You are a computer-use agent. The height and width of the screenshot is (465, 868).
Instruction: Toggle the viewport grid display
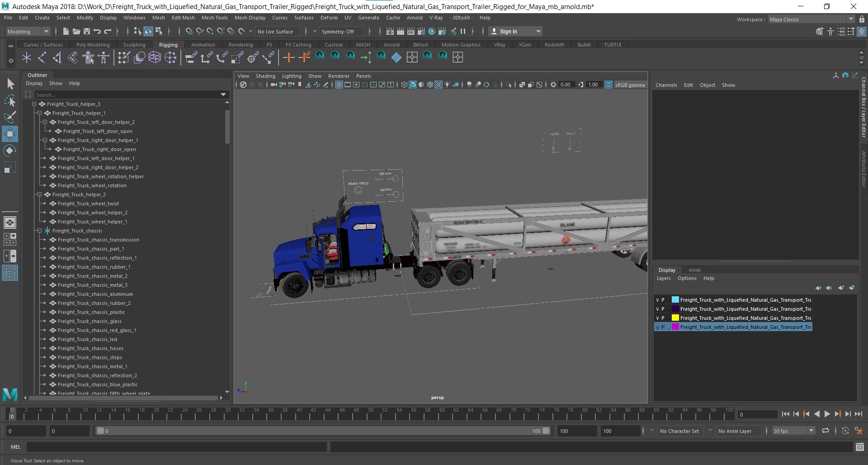(x=339, y=85)
